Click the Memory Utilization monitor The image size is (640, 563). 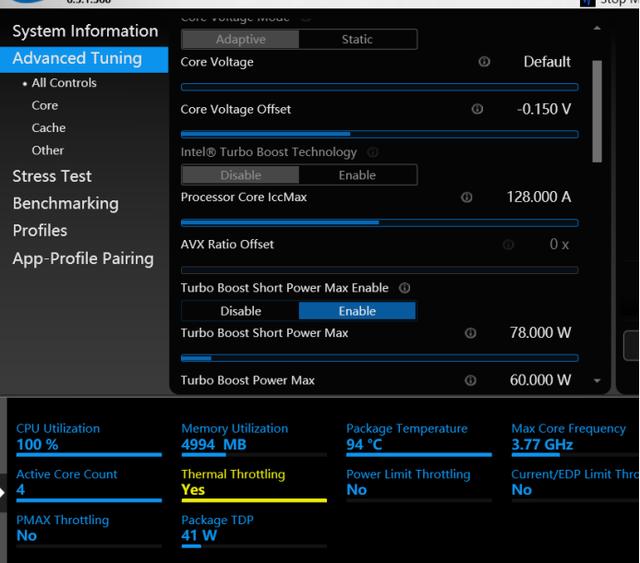pyautogui.click(x=254, y=439)
